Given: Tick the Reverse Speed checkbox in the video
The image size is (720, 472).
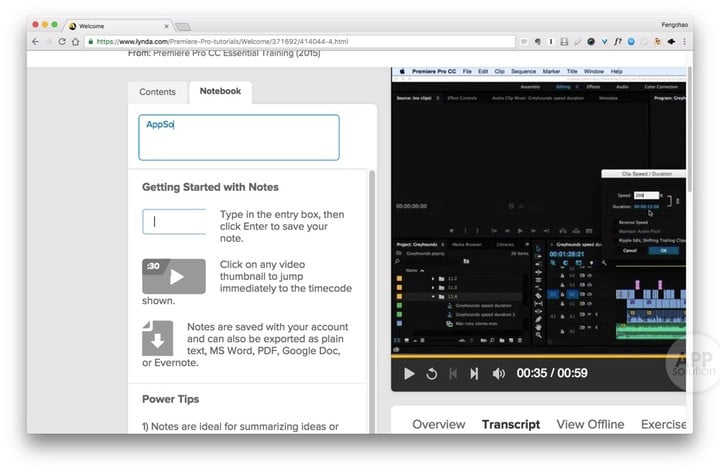Looking at the screenshot, I should (617, 222).
